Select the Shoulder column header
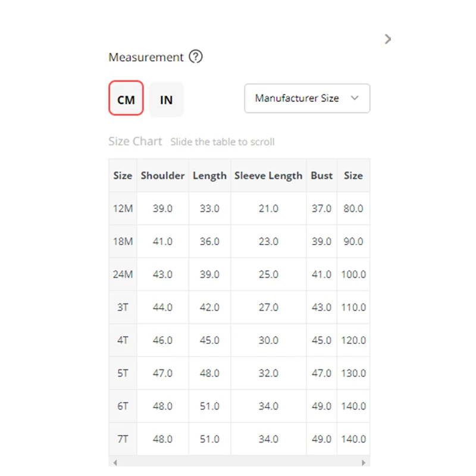This screenshot has width=476, height=476. tap(163, 176)
